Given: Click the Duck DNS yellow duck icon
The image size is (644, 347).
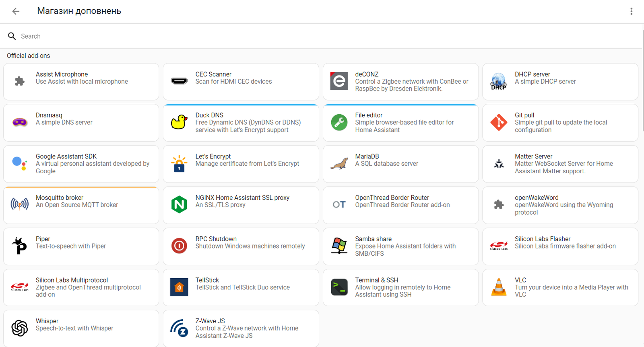Looking at the screenshot, I should [179, 122].
